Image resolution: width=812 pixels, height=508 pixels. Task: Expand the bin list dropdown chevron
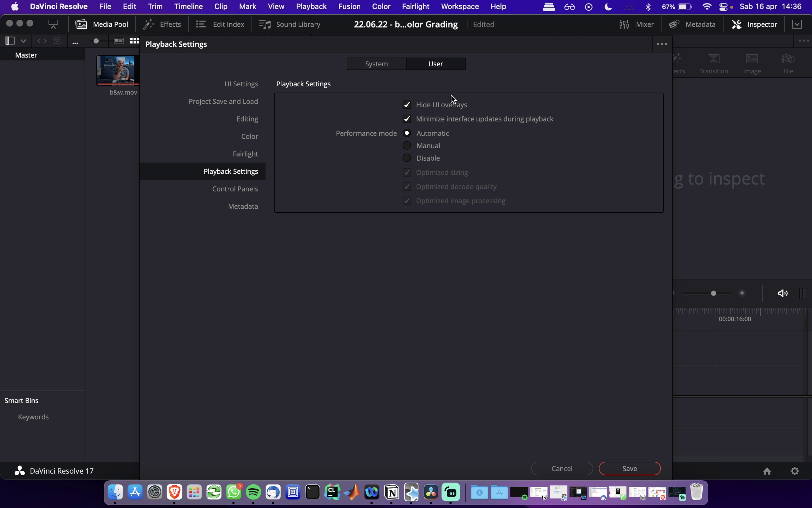tap(23, 41)
